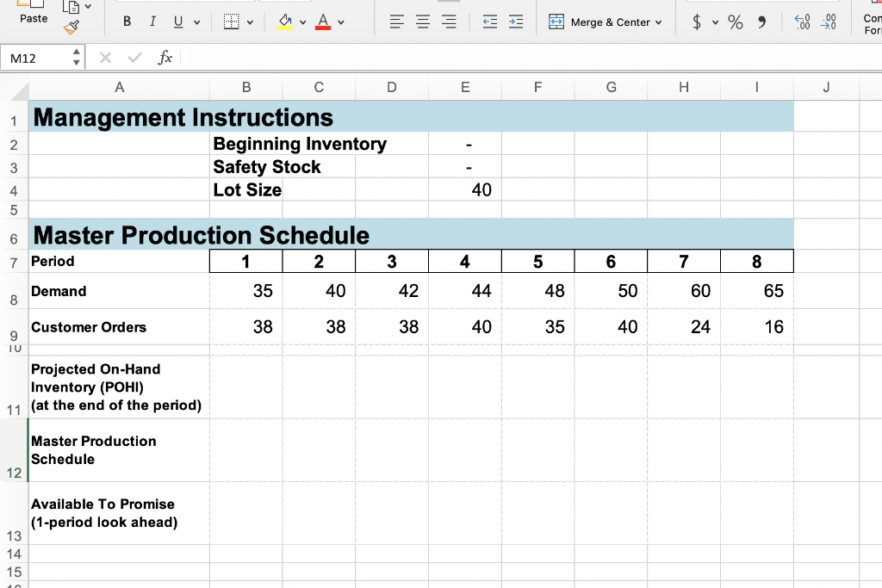Apply comma style format

[761, 22]
